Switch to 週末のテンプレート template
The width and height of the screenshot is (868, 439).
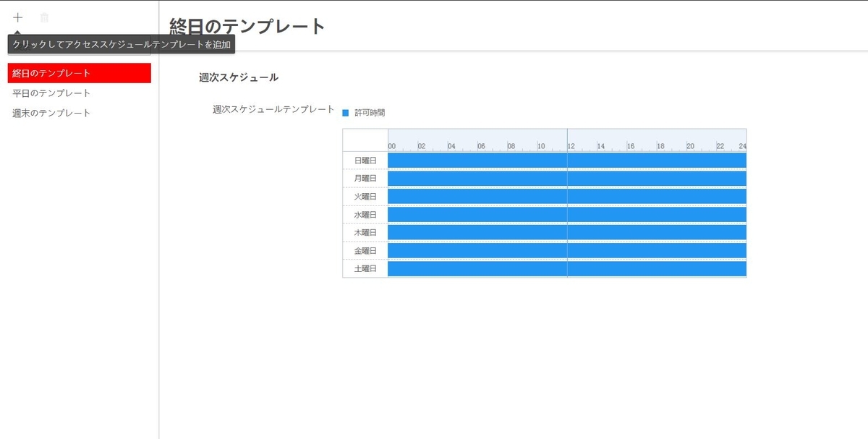[50, 112]
